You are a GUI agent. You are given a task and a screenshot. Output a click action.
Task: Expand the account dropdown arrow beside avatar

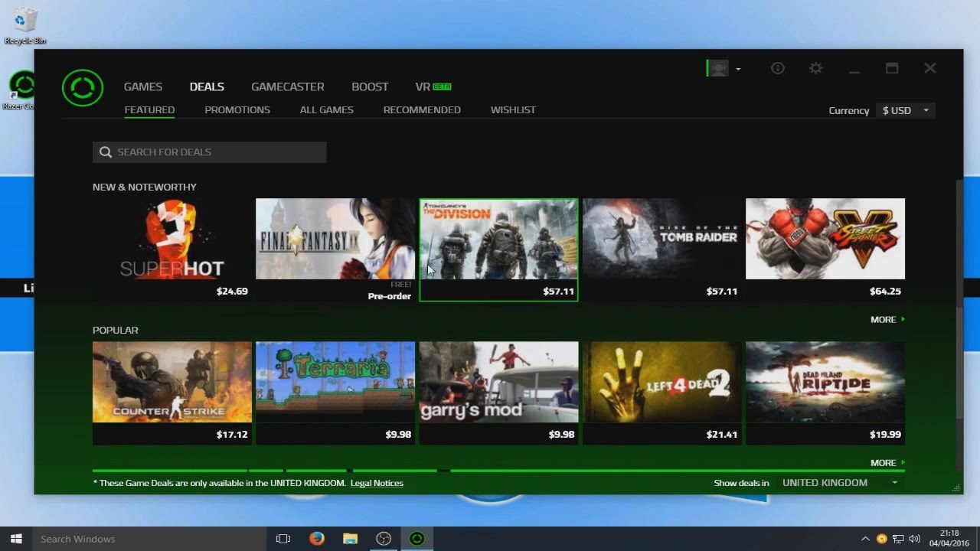[738, 69]
